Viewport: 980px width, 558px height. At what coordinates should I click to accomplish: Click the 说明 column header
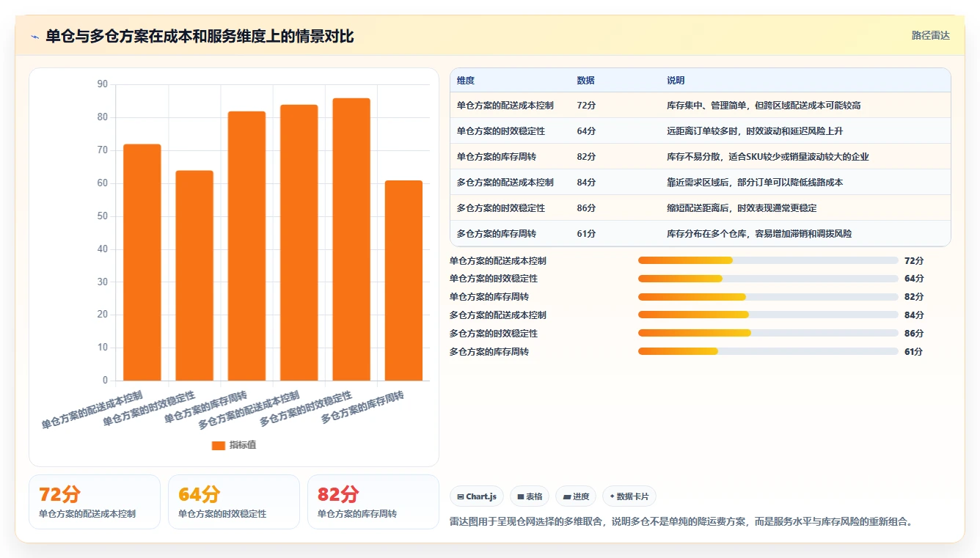[676, 81]
